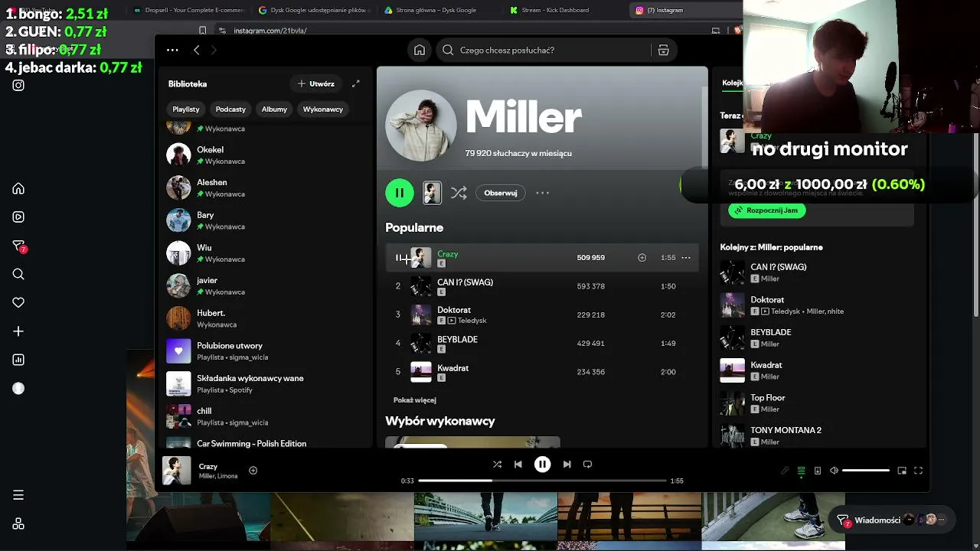Open artist Wiu in the library
The image size is (980, 551).
[x=263, y=253]
